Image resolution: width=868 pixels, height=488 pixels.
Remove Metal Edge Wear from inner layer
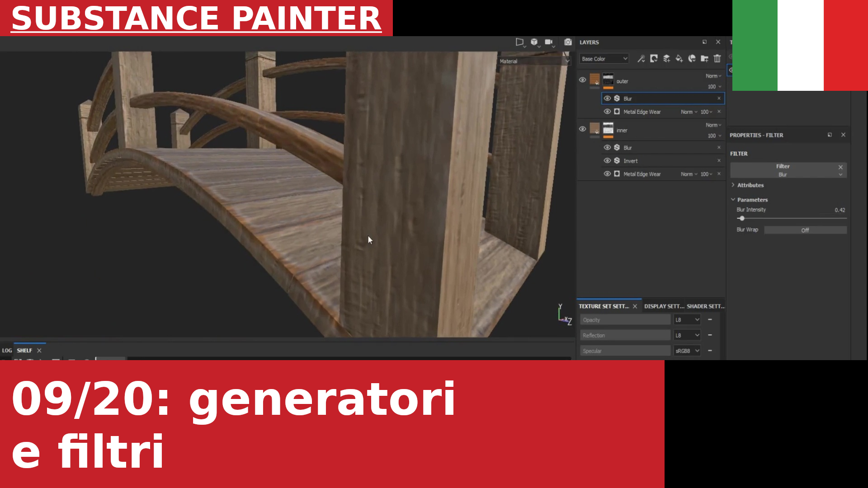coord(719,174)
